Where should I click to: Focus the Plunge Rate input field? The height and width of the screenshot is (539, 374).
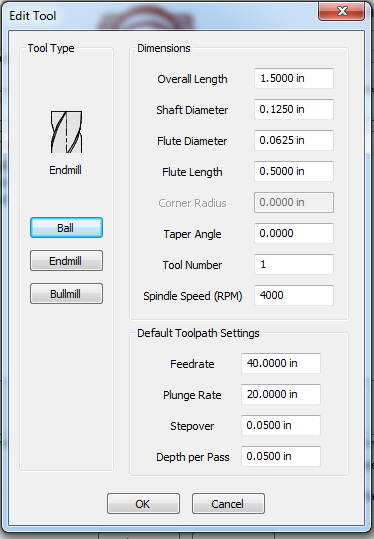point(281,394)
